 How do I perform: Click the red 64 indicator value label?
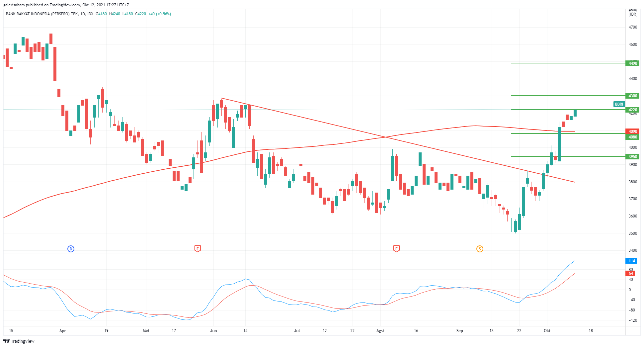(x=630, y=274)
